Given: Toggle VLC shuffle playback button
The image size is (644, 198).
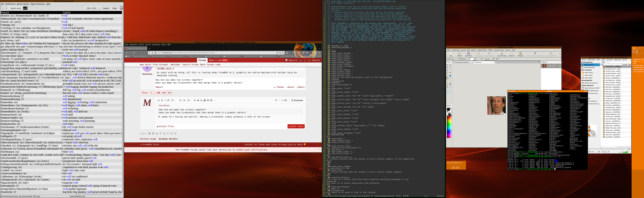Looking at the screenshot, I should click(x=608, y=152).
